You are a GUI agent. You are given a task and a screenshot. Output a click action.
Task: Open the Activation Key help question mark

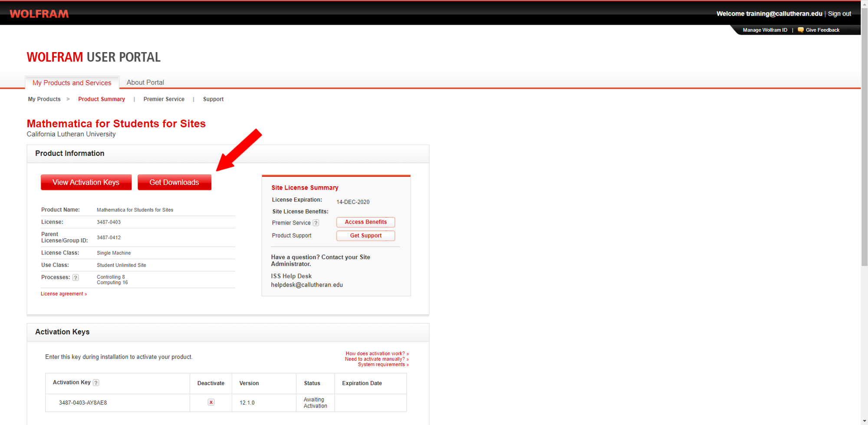96,382
